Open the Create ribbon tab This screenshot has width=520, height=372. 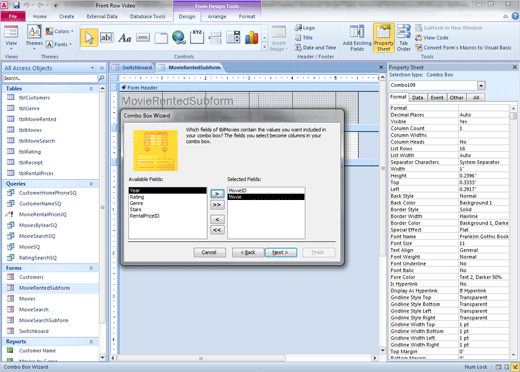(67, 16)
